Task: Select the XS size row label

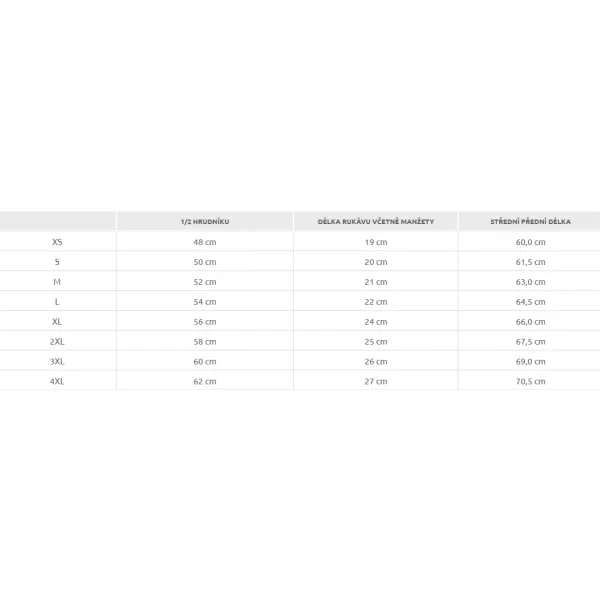Action: coord(57,242)
